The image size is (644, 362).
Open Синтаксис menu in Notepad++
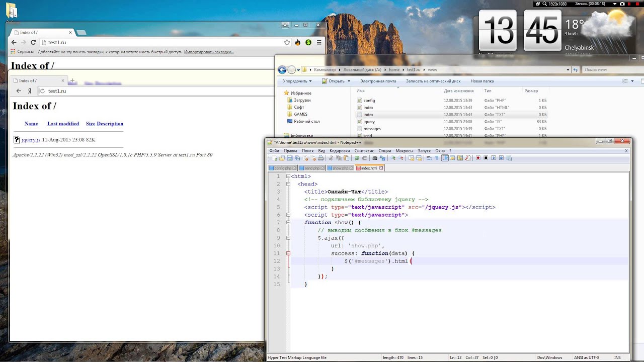pyautogui.click(x=364, y=151)
